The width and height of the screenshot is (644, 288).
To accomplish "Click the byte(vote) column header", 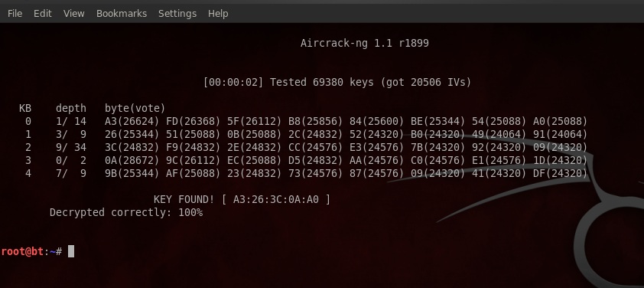I will pyautogui.click(x=135, y=109).
